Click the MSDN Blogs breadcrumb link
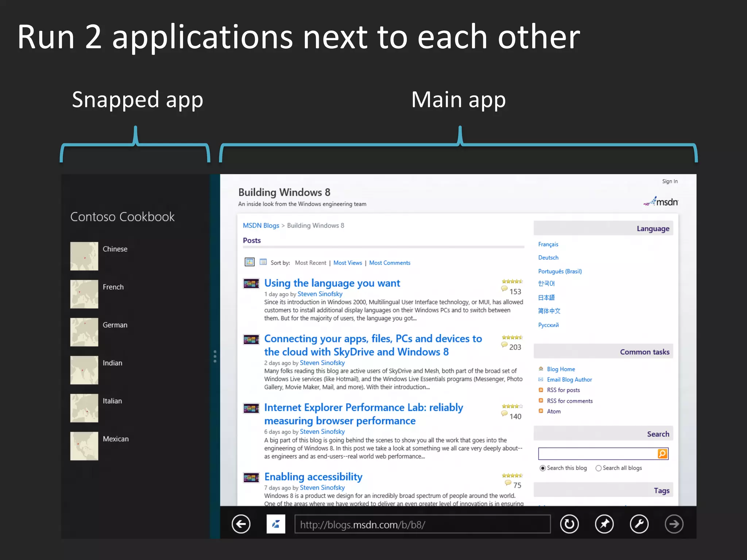747x560 pixels. (261, 226)
